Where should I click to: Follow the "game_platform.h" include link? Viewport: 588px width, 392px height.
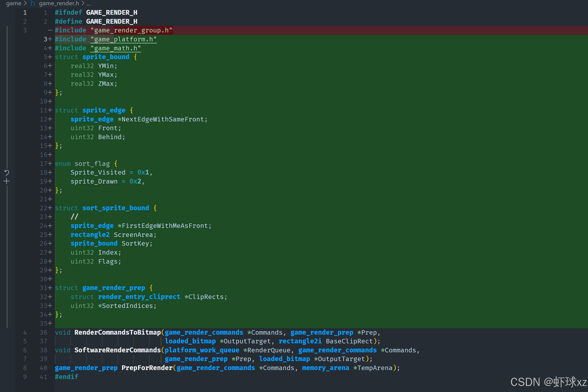[x=123, y=39]
